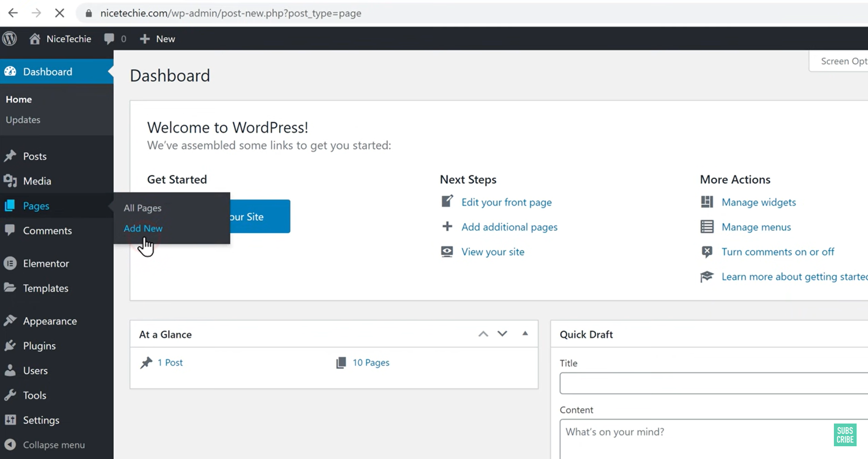Move At a Glance widget up
This screenshot has height=459, width=868.
pyautogui.click(x=483, y=334)
